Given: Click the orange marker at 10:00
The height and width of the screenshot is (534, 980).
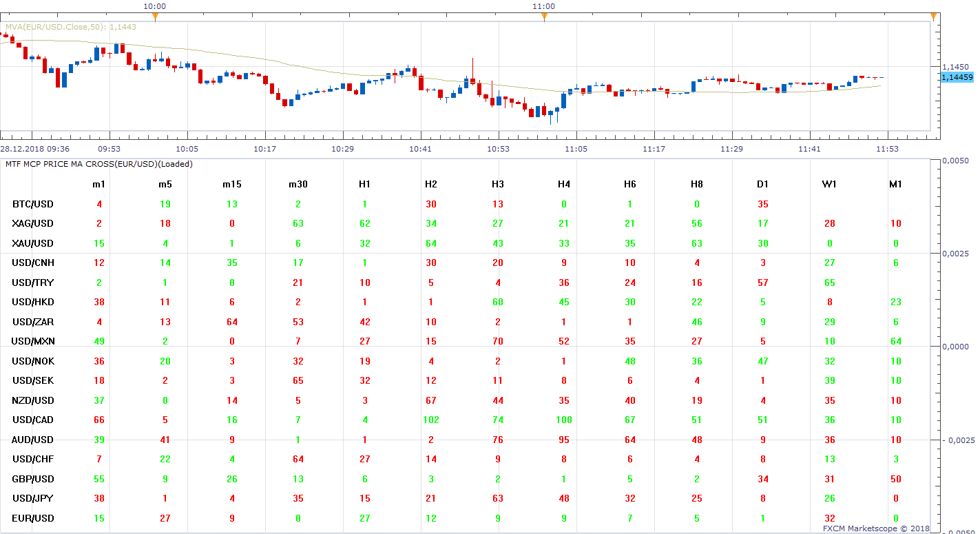Looking at the screenshot, I should tap(155, 16).
